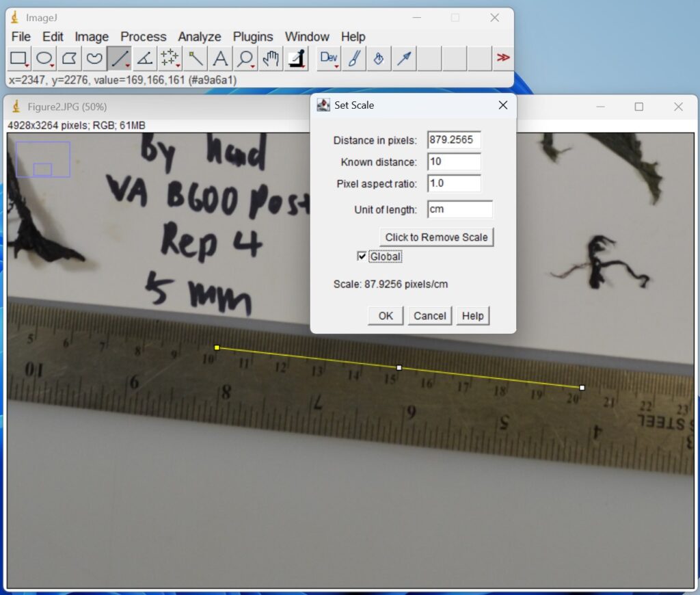Confirm the scale with OK
Screen dimensions: 700x595
(385, 315)
